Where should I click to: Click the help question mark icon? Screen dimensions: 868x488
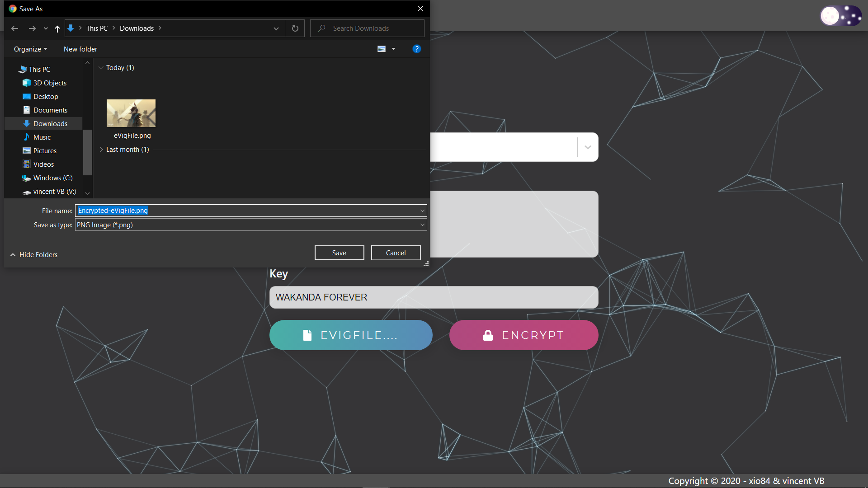417,49
